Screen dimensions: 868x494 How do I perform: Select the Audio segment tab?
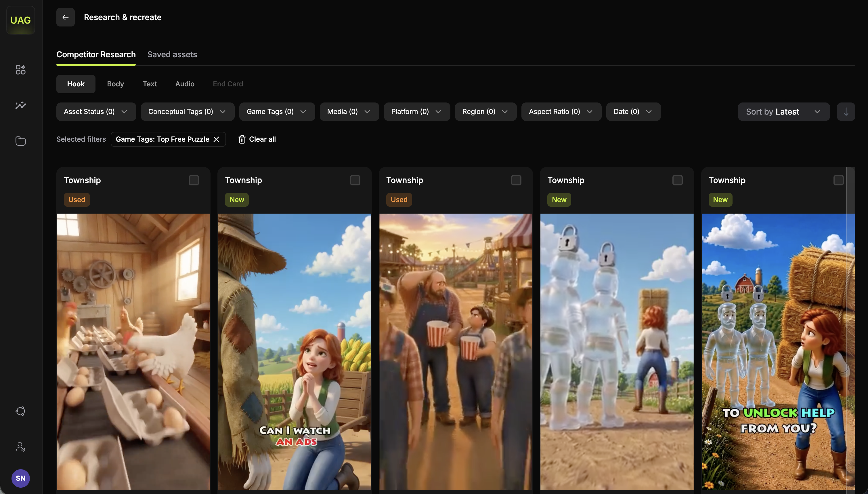click(x=185, y=84)
